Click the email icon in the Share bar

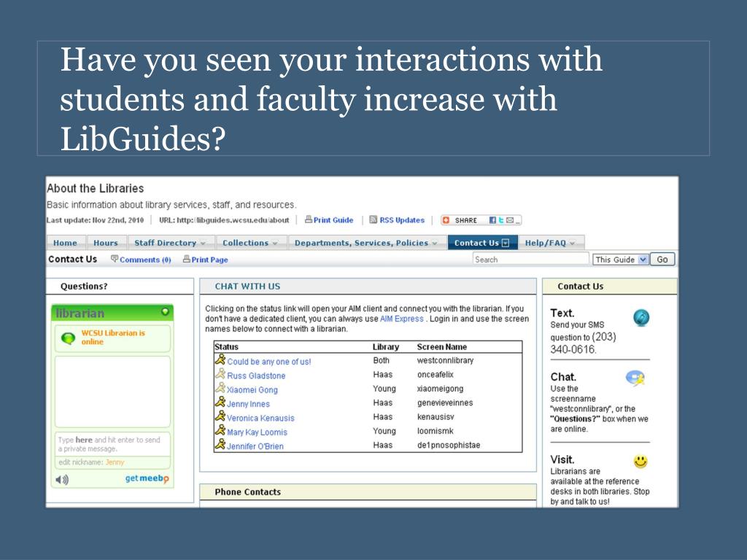pyautogui.click(x=510, y=220)
